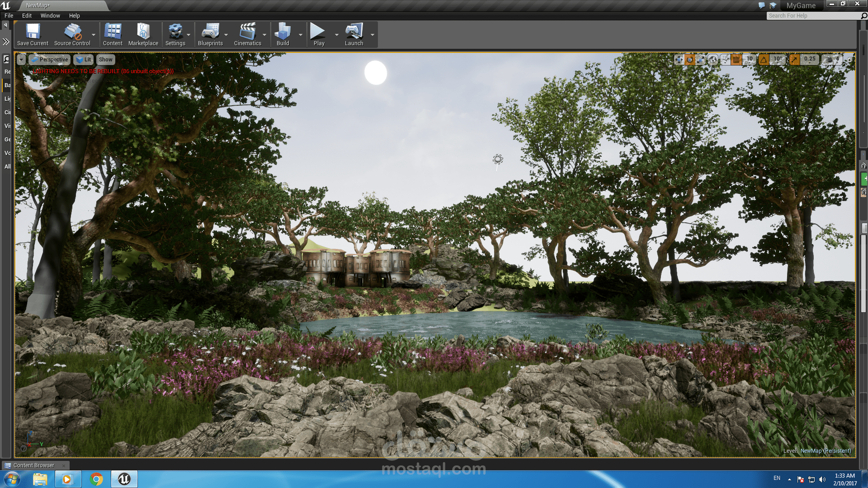
Task: Click the Build lighting icon
Action: (x=283, y=35)
